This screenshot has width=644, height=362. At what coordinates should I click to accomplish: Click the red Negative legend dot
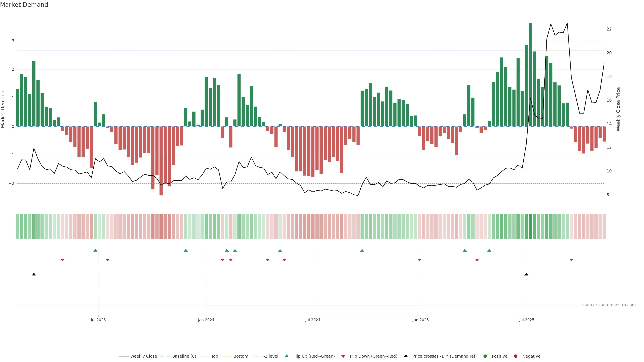click(516, 356)
